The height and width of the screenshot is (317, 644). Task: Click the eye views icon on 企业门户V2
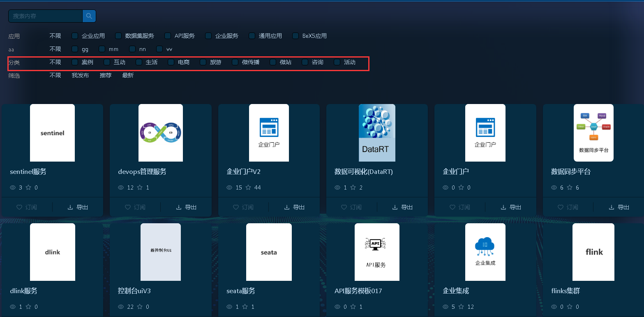pyautogui.click(x=229, y=187)
